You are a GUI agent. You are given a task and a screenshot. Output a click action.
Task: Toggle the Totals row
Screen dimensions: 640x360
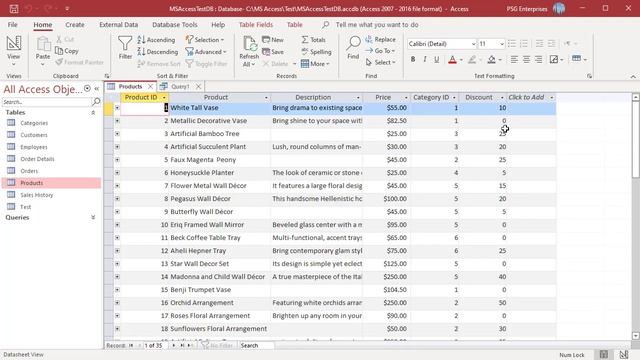click(x=313, y=40)
